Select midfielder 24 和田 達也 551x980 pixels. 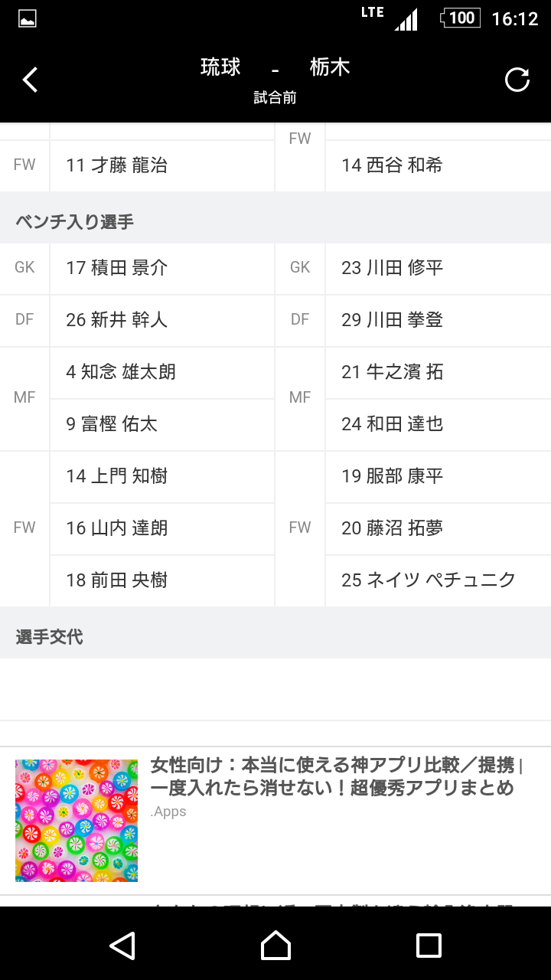[x=393, y=424]
